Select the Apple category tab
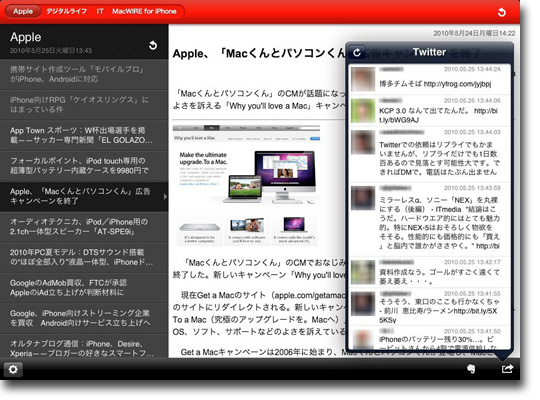The height and width of the screenshot is (400, 540). (23, 11)
